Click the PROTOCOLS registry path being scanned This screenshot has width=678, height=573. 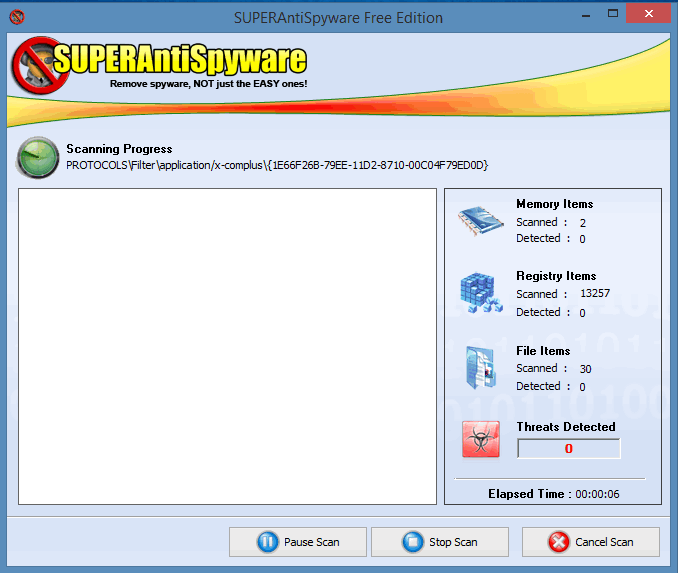[x=277, y=165]
